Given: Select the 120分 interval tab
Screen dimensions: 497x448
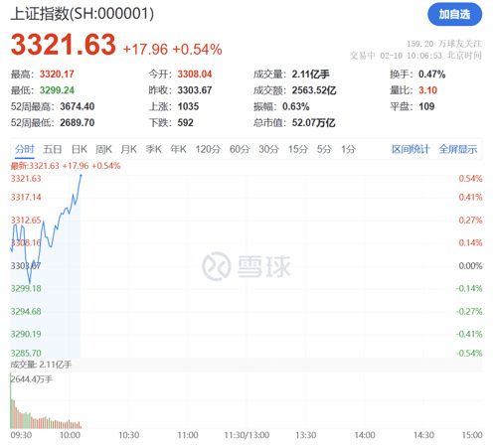Looking at the screenshot, I should pos(208,149).
